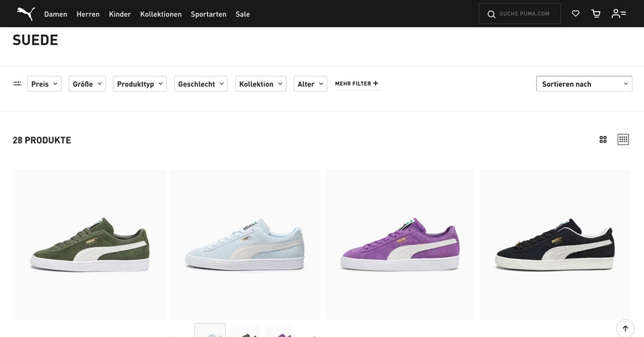Click the search magnifier icon

491,14
